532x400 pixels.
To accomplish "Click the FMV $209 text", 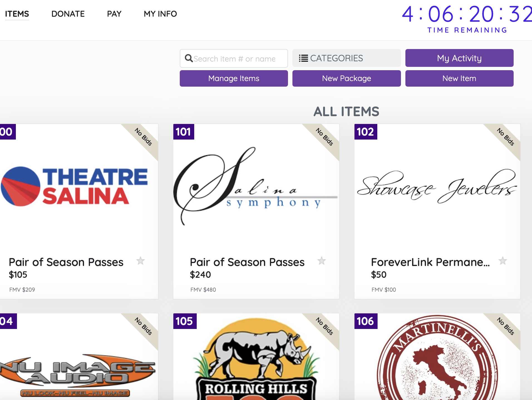I will (22, 290).
